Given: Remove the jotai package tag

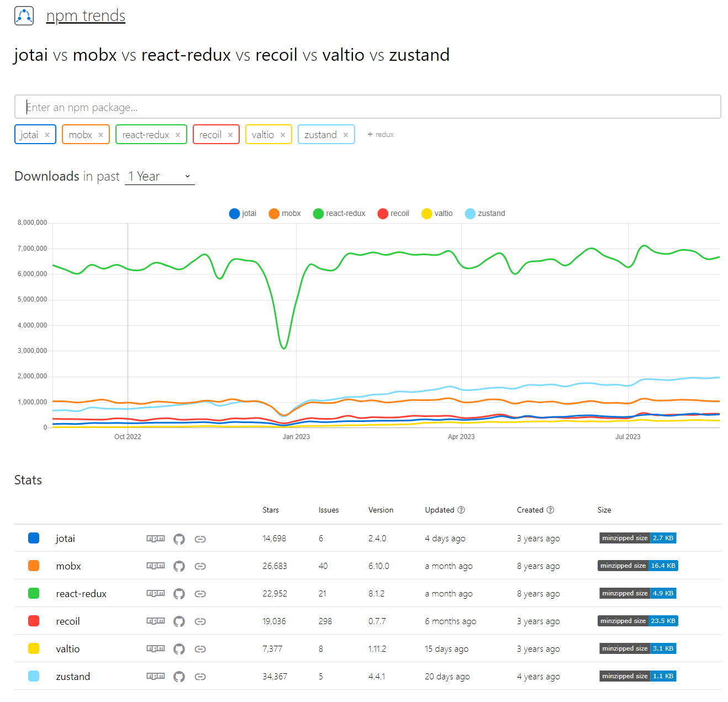Looking at the screenshot, I should tap(47, 135).
